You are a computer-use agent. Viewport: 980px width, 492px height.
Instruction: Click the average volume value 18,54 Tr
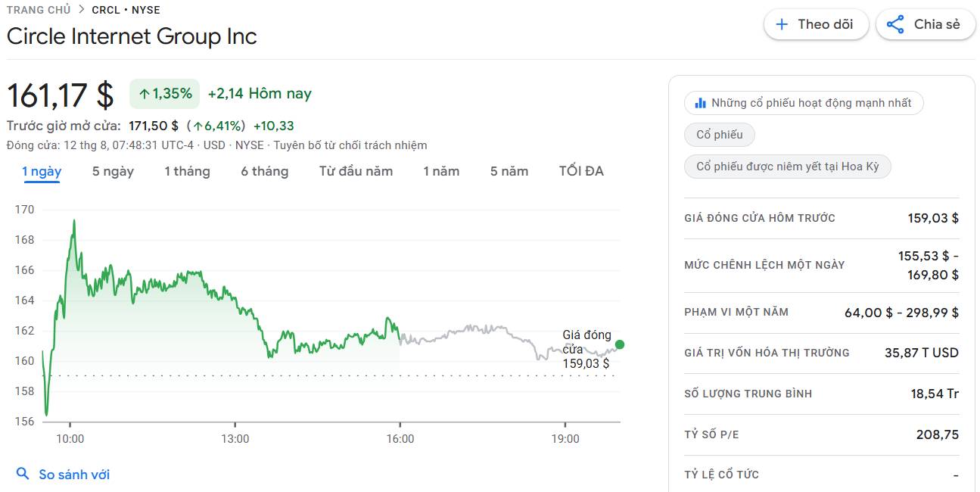(935, 394)
